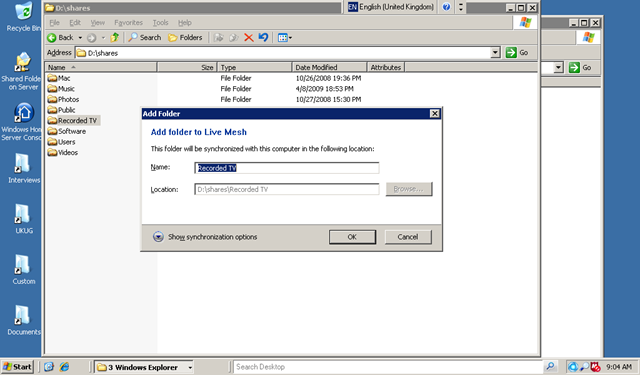Screen dimensions: 640x375
Task: Open the Documents desktop shortcut
Action: click(x=23, y=320)
